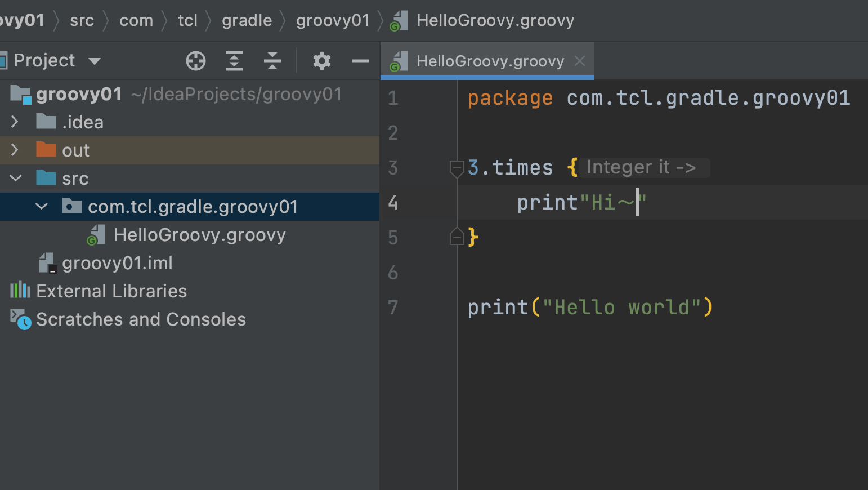This screenshot has height=490, width=868.
Task: Close the HelloGroovy.groovy editor tab
Action: 580,61
